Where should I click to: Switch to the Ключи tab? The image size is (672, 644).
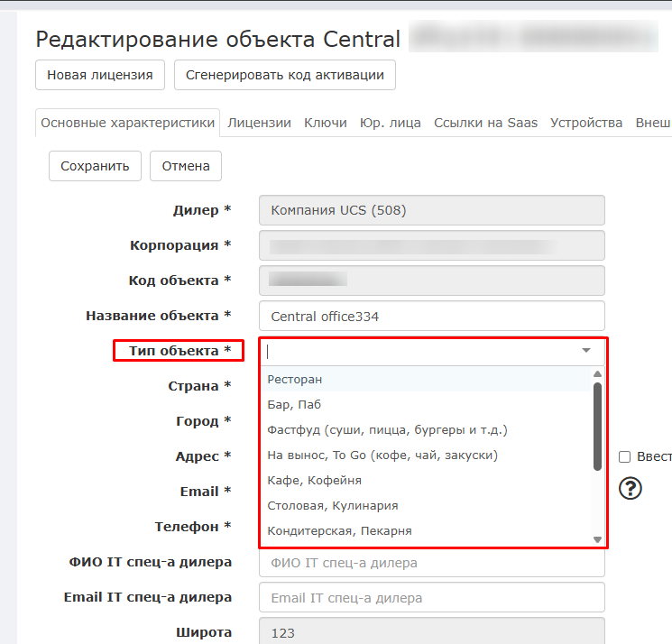tap(325, 123)
